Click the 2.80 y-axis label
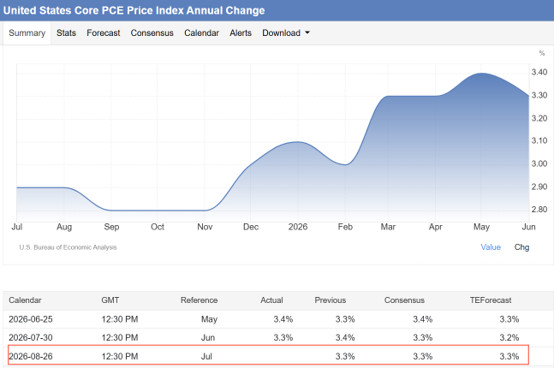Image resolution: width=554 pixels, height=368 pixels. (x=539, y=209)
